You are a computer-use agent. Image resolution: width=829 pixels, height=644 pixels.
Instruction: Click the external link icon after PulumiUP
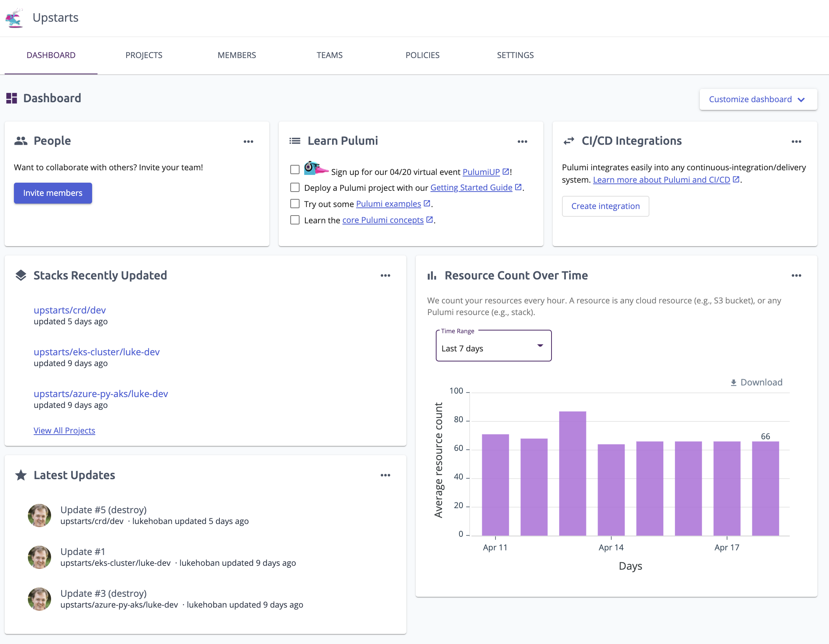point(506,171)
